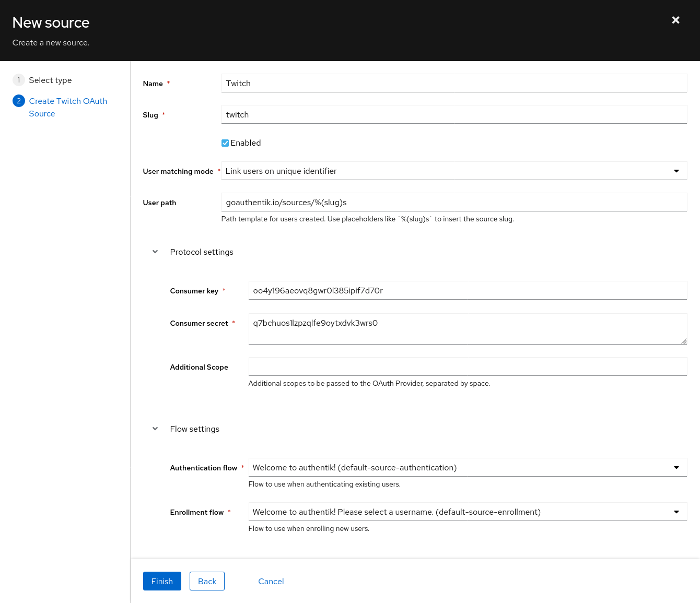Open the User matching mode dropdown arrow
The image size is (700, 603).
click(x=676, y=171)
